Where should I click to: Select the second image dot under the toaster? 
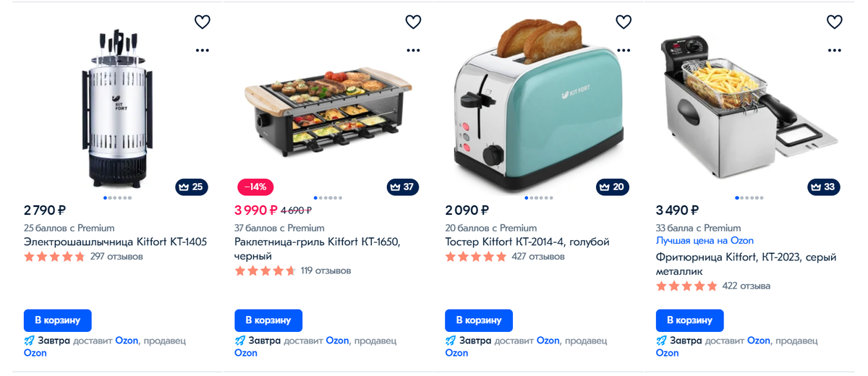(x=532, y=197)
